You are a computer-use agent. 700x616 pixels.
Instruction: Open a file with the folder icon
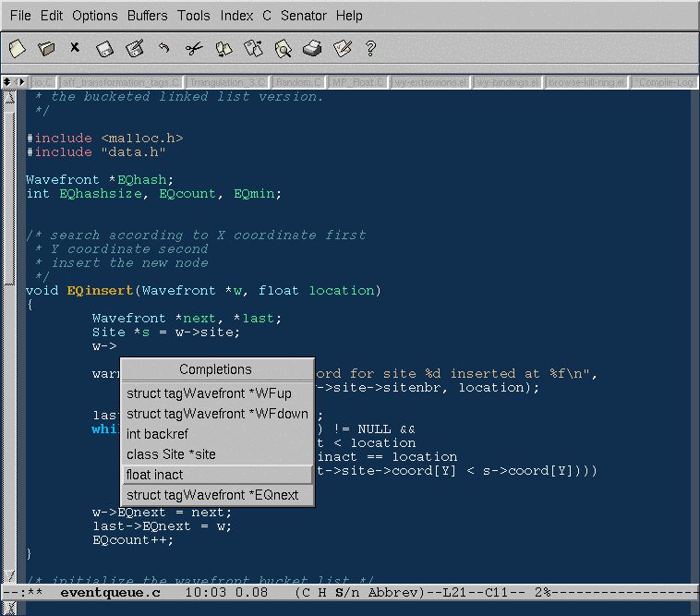[x=46, y=48]
